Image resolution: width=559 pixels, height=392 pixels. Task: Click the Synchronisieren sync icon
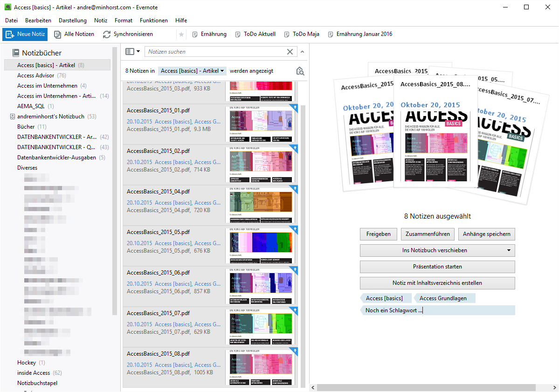tap(107, 34)
